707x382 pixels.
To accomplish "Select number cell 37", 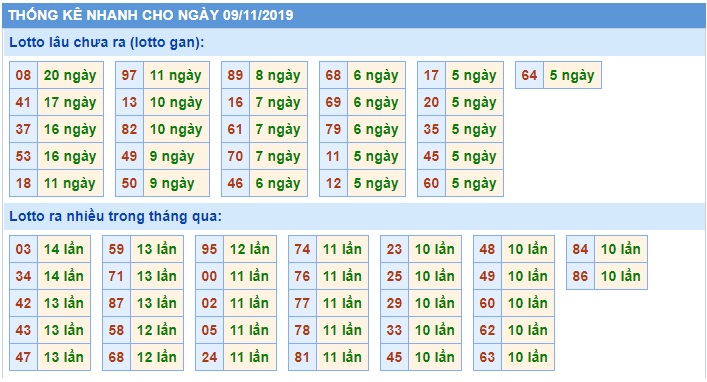I will [x=23, y=129].
